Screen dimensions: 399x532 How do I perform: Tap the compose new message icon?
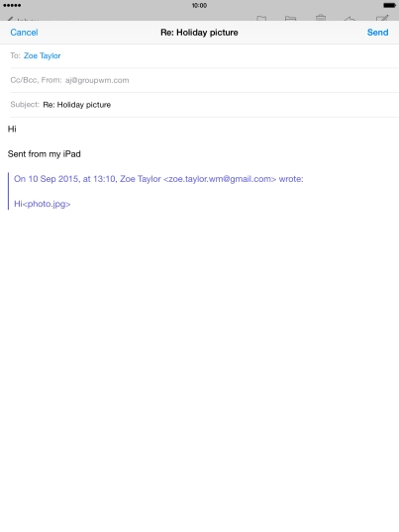(382, 18)
